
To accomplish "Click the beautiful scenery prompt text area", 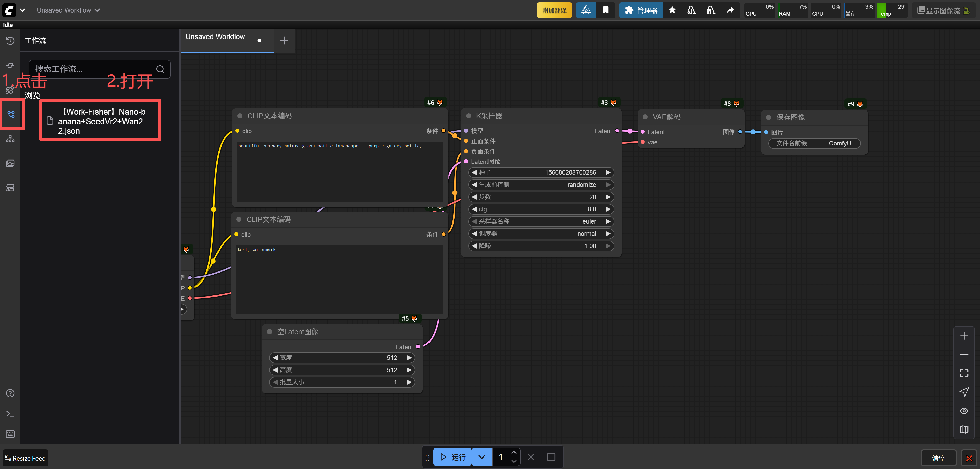I will coord(340,172).
